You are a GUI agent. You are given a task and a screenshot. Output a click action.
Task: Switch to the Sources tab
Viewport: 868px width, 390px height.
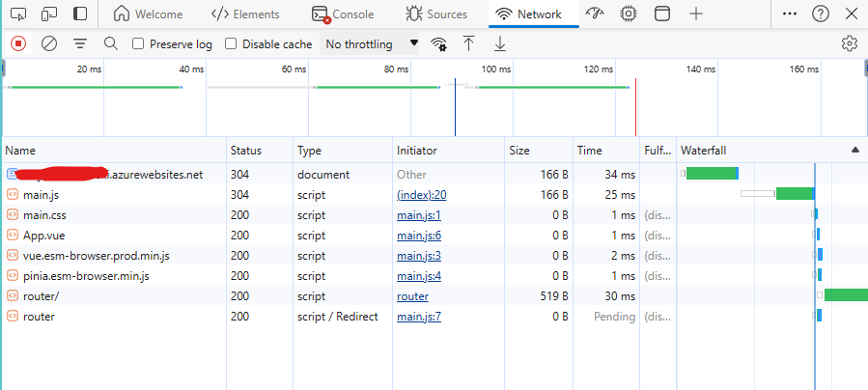[x=437, y=14]
